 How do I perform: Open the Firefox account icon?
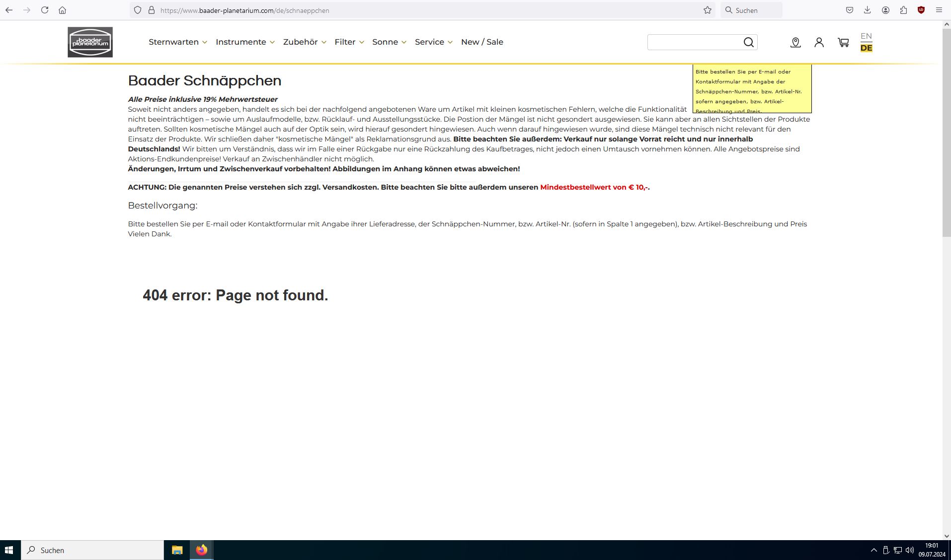click(885, 10)
